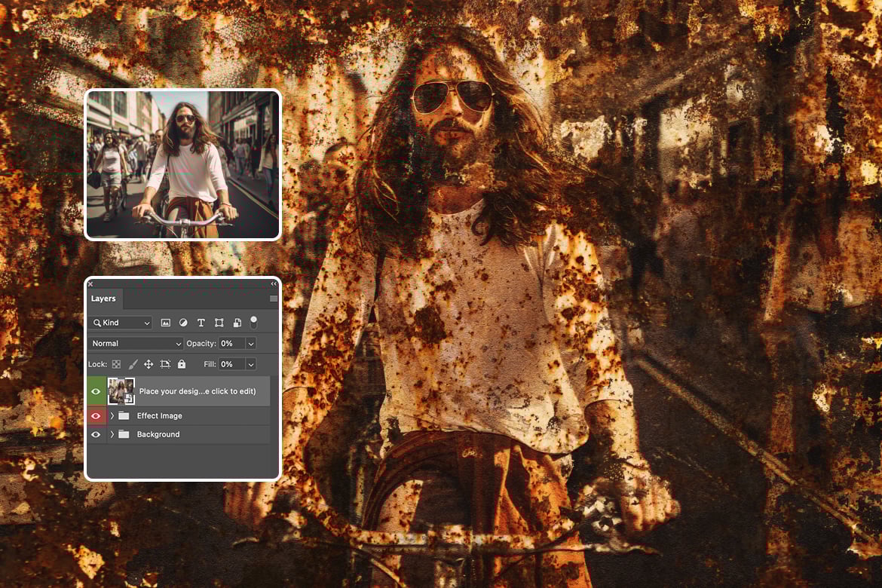Click the smart object layer thumbnail
Screen dimensions: 882x588
pyautogui.click(x=121, y=391)
